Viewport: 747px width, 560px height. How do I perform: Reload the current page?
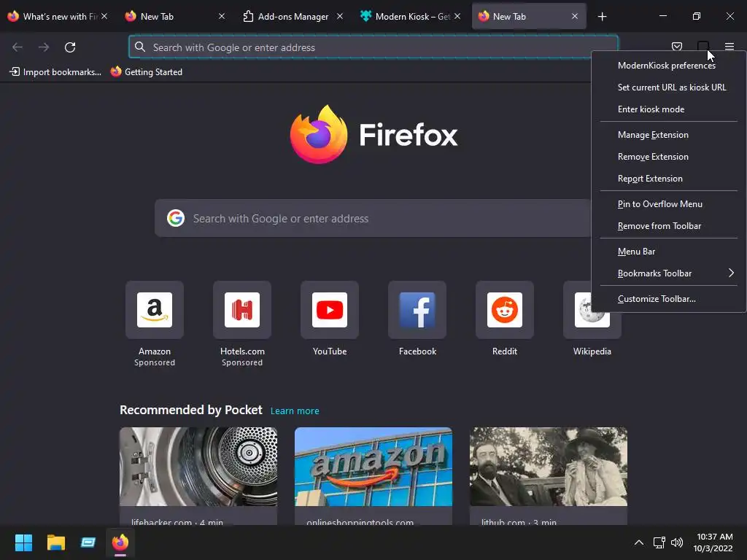pyautogui.click(x=70, y=47)
